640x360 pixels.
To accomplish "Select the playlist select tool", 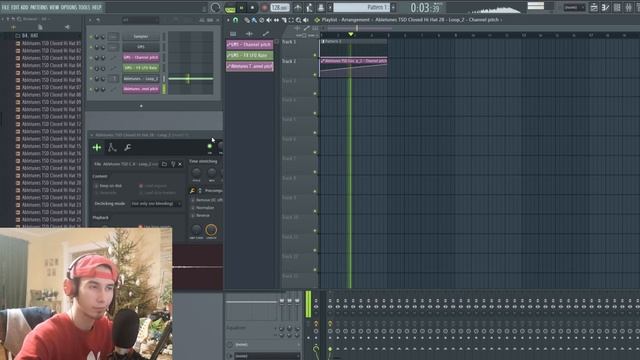I will pyautogui.click(x=291, y=20).
